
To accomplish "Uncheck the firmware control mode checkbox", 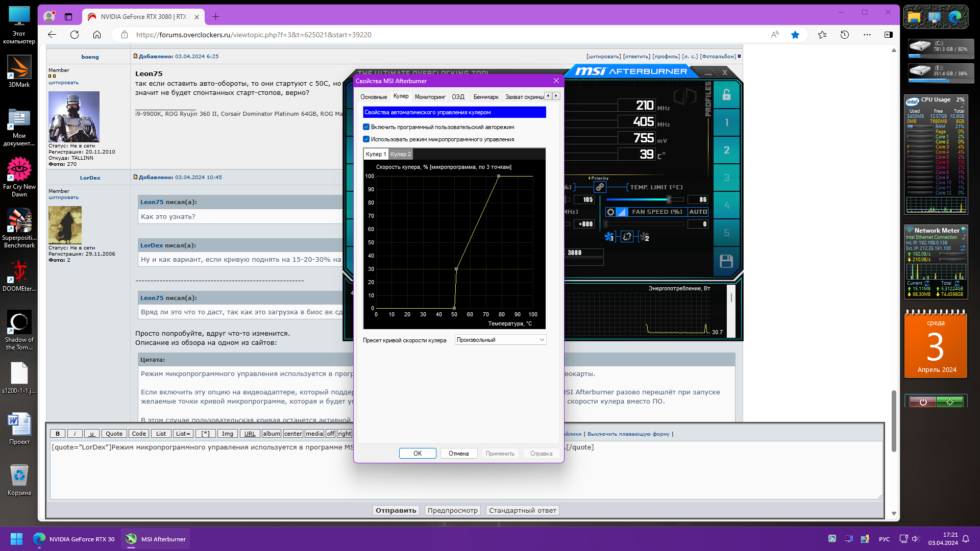I will tap(366, 139).
